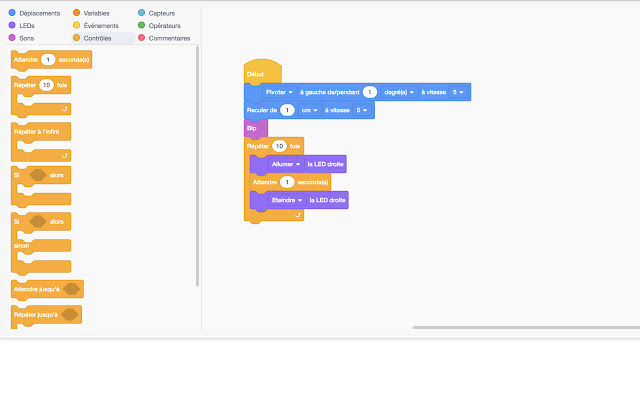Image resolution: width=640 pixels, height=400 pixels.
Task: Open the Pivoter vitesse dropdown
Action: [458, 92]
